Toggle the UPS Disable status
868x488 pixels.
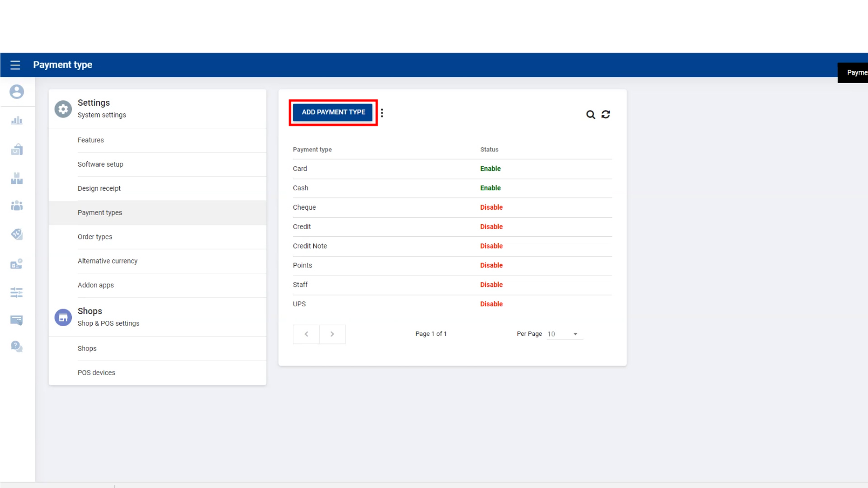point(491,304)
